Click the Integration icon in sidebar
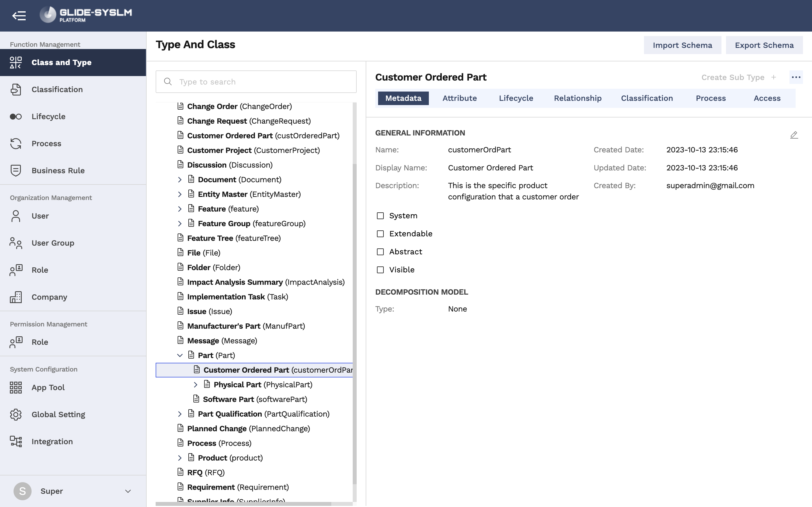This screenshot has width=812, height=507. point(16,442)
